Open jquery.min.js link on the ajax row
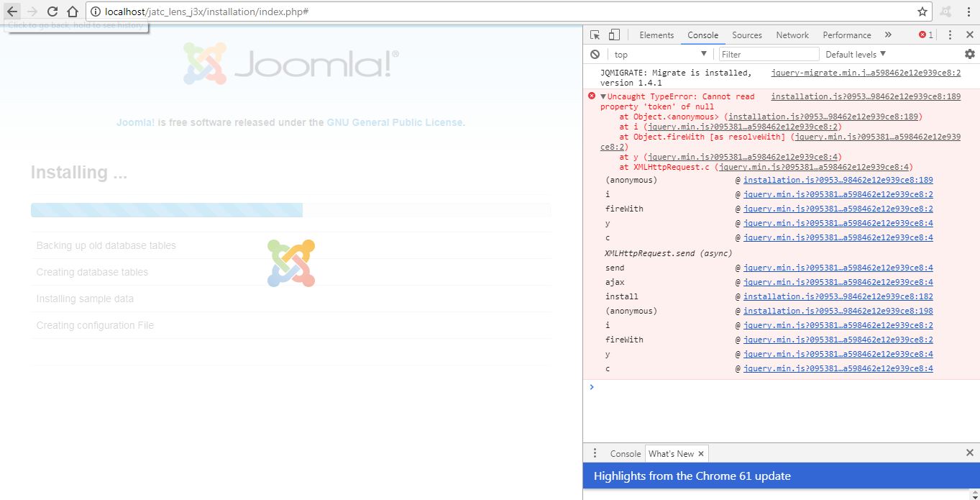Screen dimensions: 980x500 [x=838, y=282]
